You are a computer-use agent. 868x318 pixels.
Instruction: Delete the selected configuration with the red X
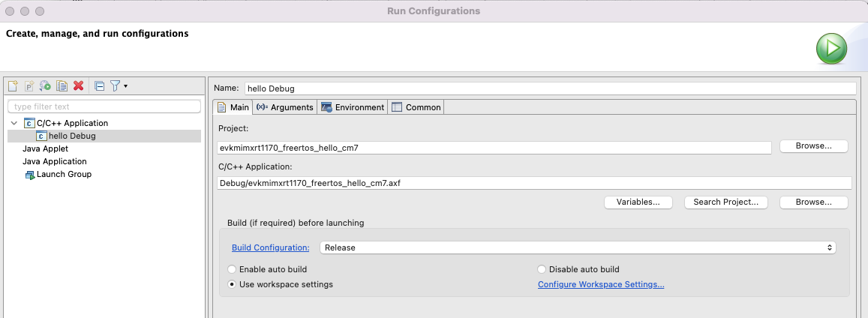point(78,86)
